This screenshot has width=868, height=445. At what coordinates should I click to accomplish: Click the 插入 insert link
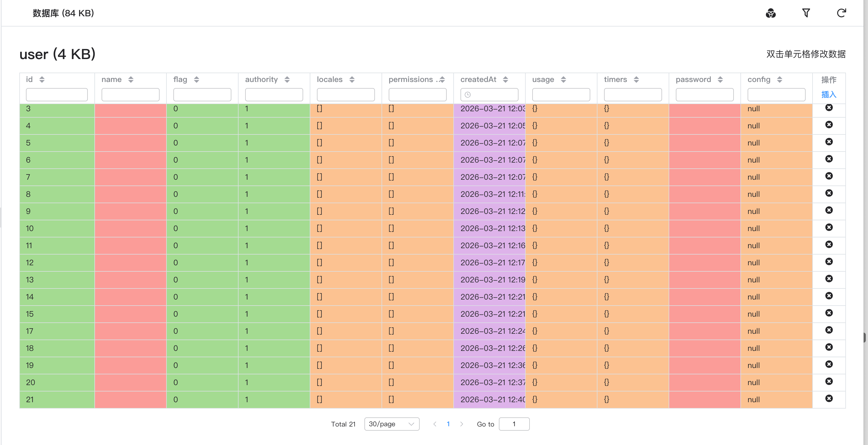829,95
